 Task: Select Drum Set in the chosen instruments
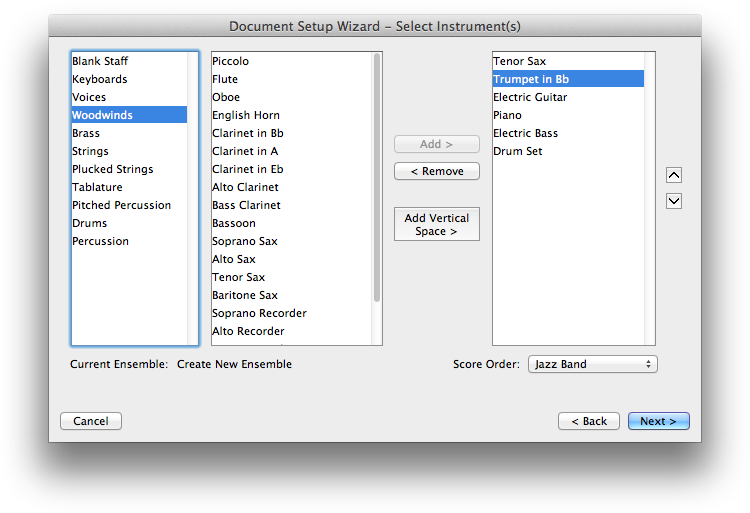(x=518, y=151)
